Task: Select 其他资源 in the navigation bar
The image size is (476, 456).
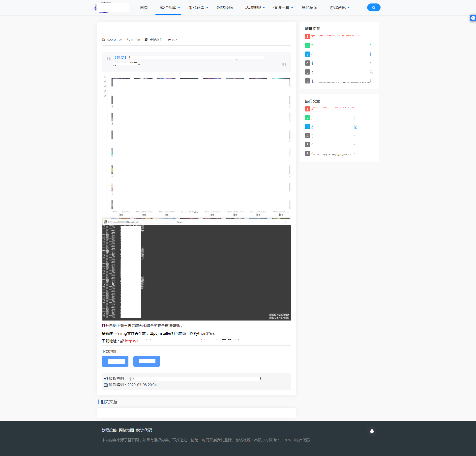Action: point(309,8)
